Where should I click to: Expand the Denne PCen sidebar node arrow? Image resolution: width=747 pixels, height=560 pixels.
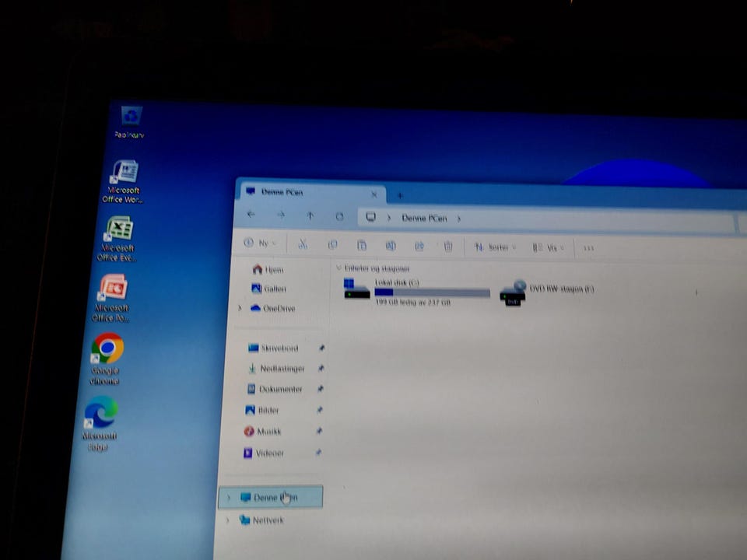click(229, 497)
